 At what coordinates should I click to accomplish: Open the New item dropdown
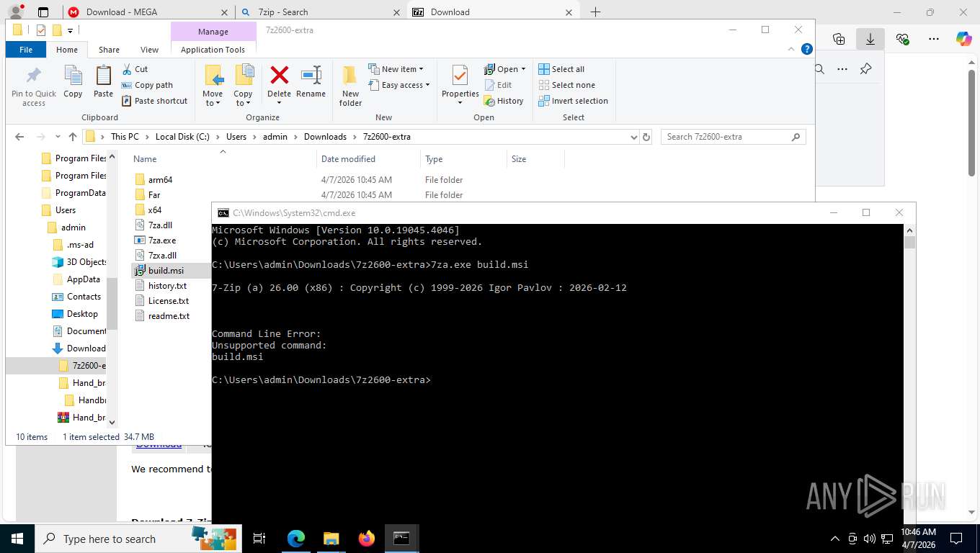[396, 69]
